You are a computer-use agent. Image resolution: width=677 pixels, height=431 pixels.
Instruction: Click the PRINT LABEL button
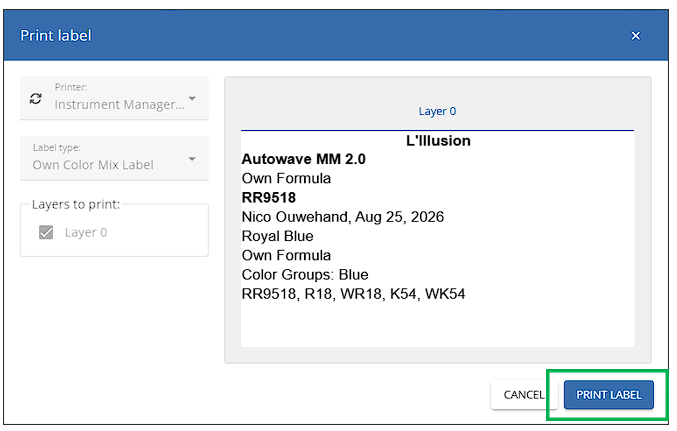[x=608, y=395]
